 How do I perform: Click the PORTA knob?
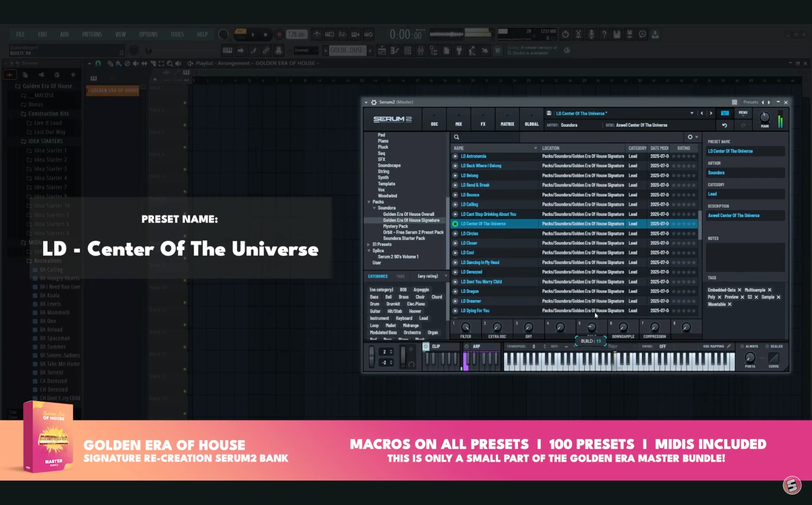point(750,358)
